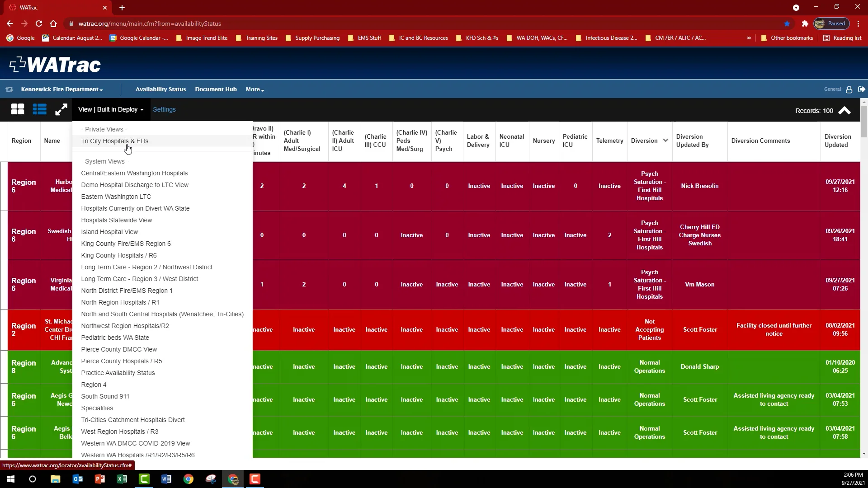The width and height of the screenshot is (868, 488).
Task: Click the fullscreen expand arrows icon
Action: click(x=61, y=109)
